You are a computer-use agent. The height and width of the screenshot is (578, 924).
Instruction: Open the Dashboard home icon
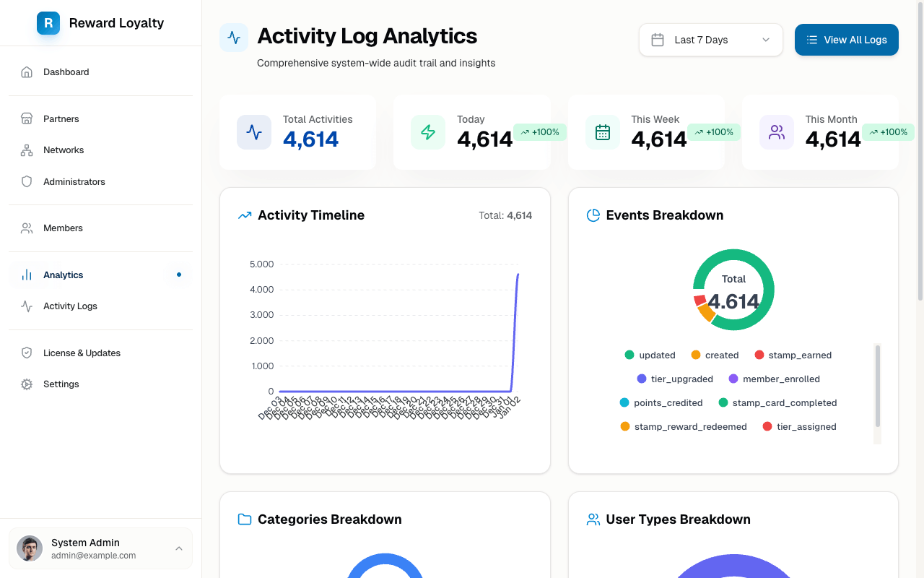(x=27, y=72)
